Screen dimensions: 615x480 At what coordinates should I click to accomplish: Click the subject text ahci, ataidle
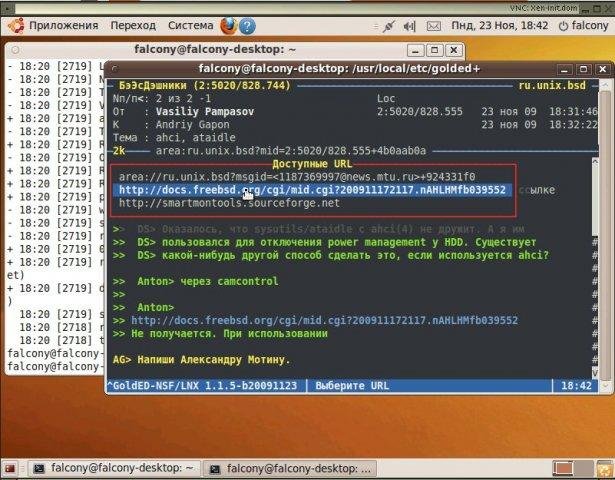coord(196,138)
